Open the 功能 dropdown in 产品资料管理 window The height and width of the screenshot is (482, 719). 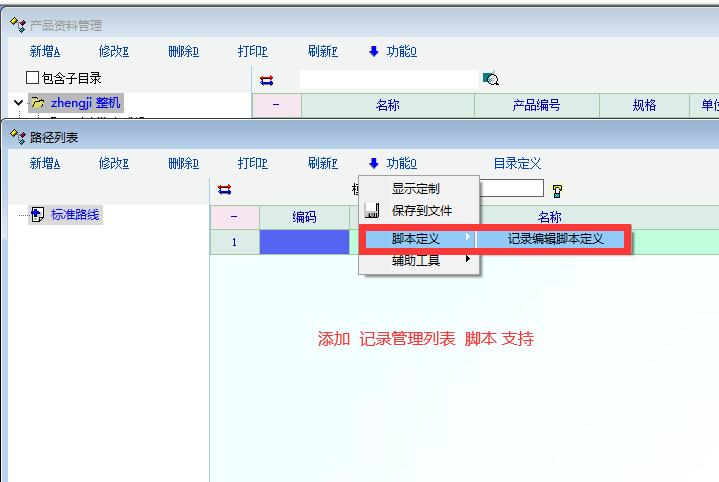[x=392, y=52]
